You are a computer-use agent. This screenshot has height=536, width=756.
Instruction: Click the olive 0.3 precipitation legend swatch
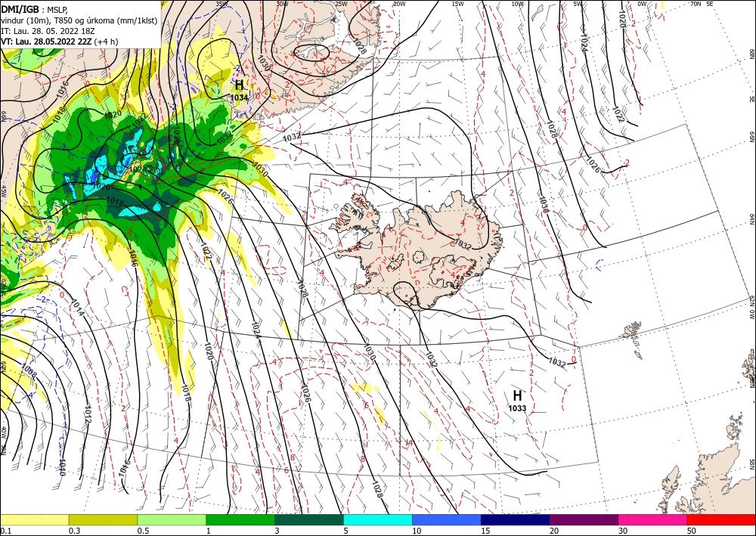[x=103, y=519]
